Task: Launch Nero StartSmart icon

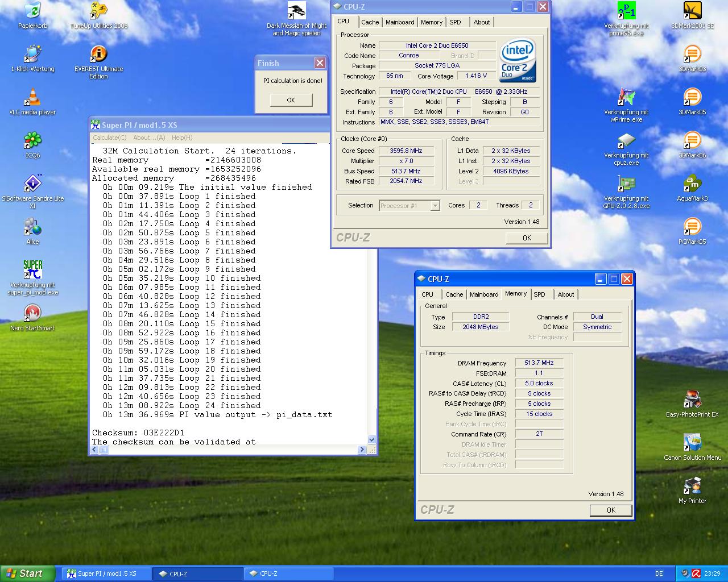Action: coord(32,314)
